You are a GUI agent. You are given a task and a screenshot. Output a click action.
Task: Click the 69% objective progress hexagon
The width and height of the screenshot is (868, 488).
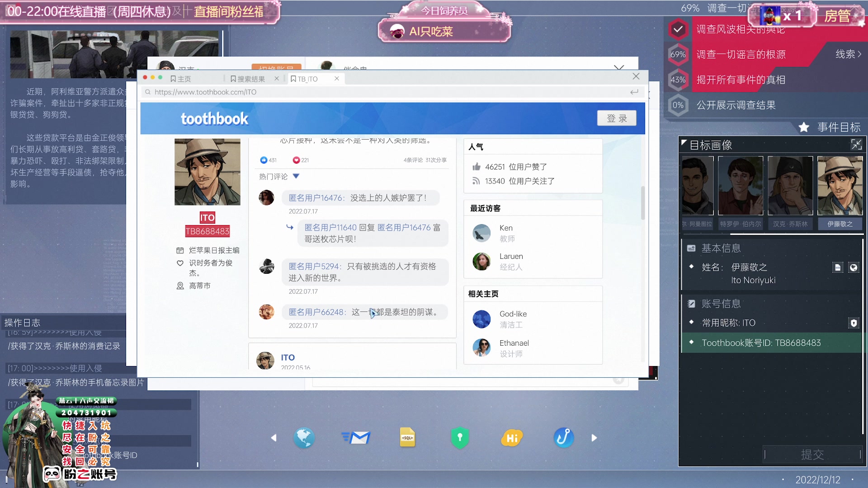pos(678,55)
